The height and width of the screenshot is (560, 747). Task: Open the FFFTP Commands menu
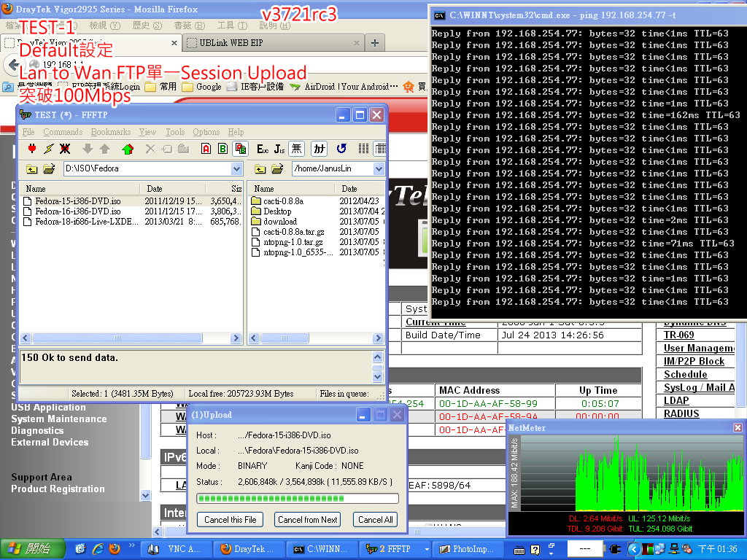(63, 132)
